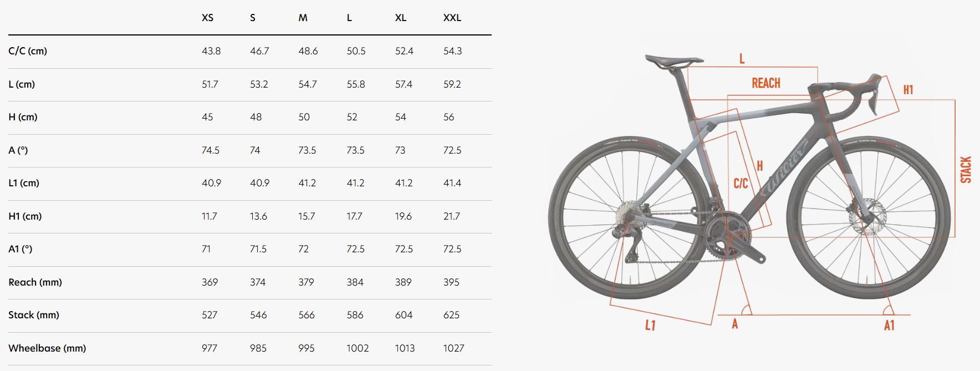Select the C/C label on seat tube
Viewport: 980px width, 371px height.
coord(741,184)
